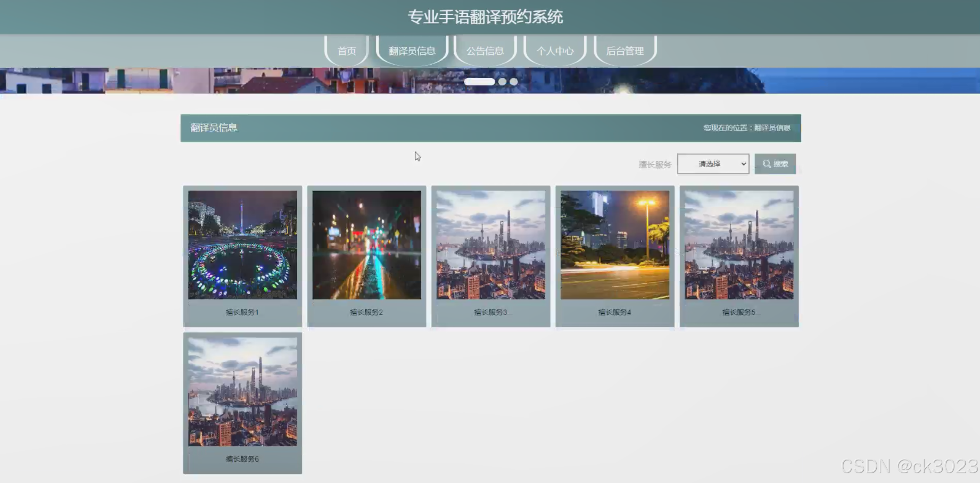Go to 首页 nav tab

click(x=347, y=51)
